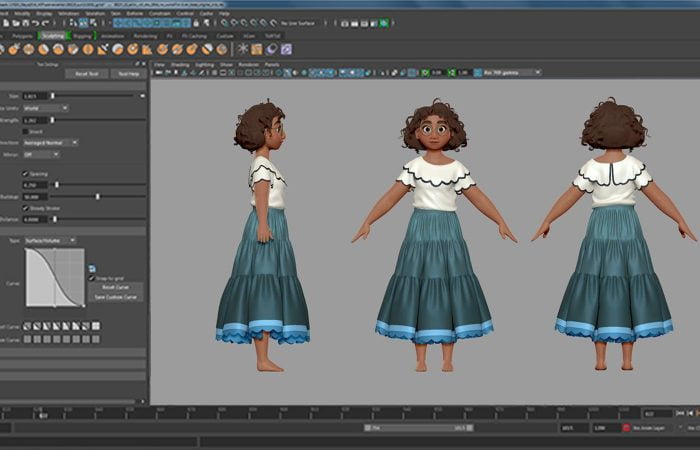Screen dimensions: 700x450
Task: Open the Skeleton menu
Action: (x=95, y=13)
